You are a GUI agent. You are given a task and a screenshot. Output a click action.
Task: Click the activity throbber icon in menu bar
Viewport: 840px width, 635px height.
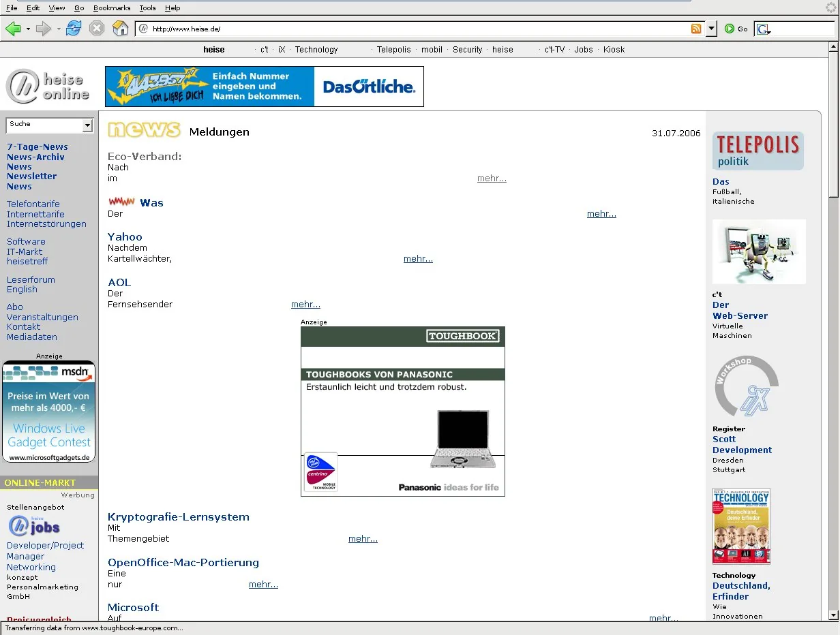click(831, 7)
